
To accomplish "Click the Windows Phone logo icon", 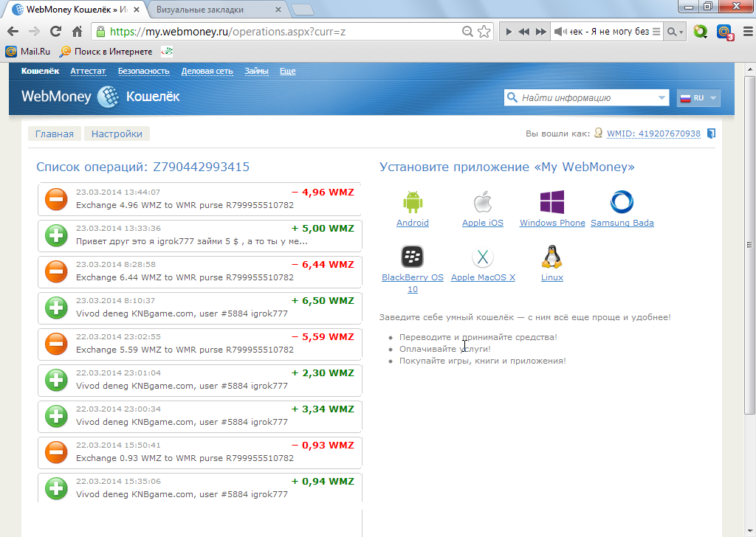I will (x=552, y=202).
